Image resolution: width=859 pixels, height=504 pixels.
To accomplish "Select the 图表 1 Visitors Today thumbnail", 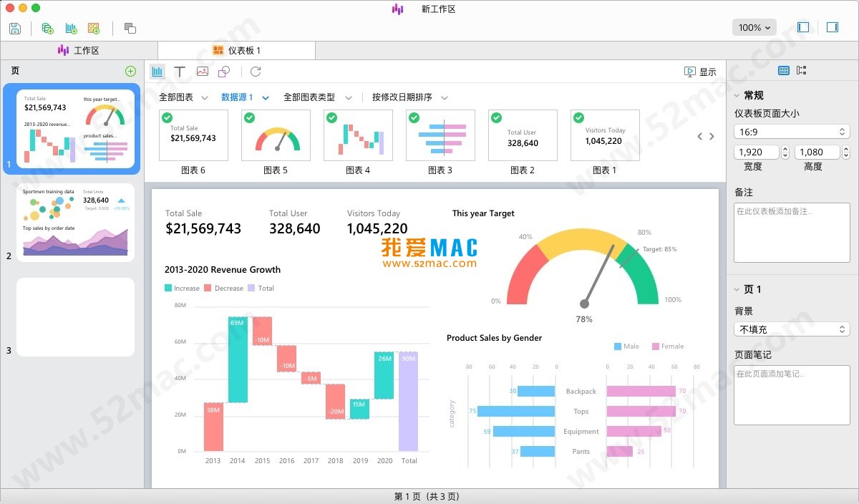I will click(x=605, y=135).
